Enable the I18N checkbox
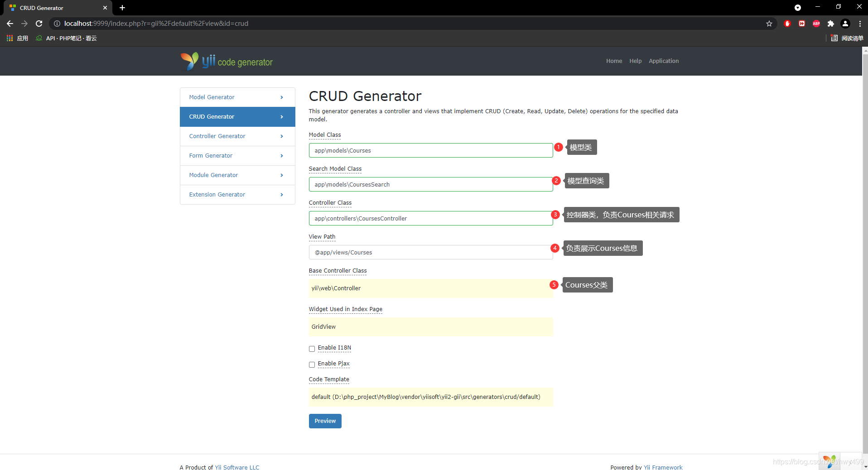The image size is (868, 470). [312, 349]
